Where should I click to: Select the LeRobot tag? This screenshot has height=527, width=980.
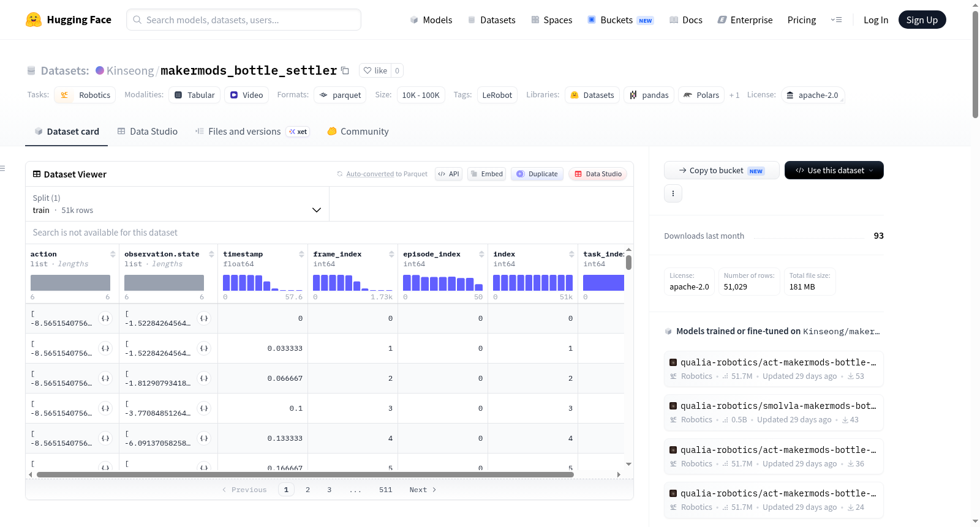(x=497, y=95)
